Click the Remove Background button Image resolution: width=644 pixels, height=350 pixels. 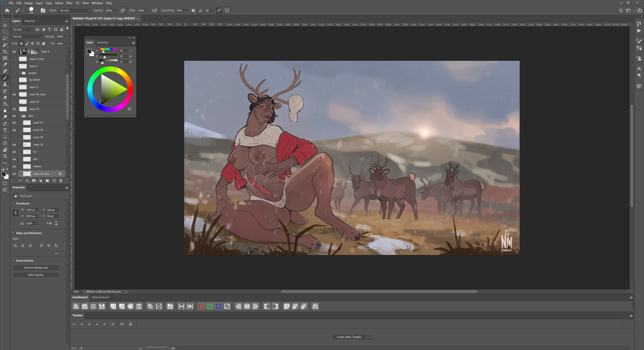(36, 268)
